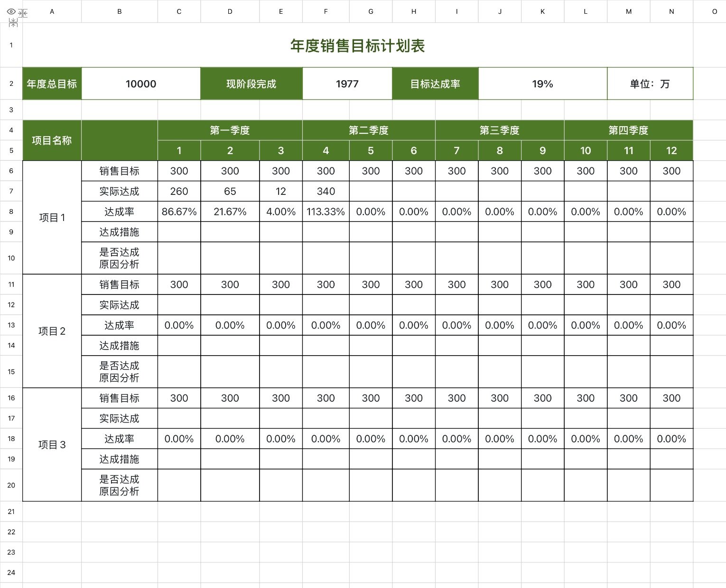The width and height of the screenshot is (726, 588).
Task: Click the 目标达成率 label cell
Action: coord(435,83)
